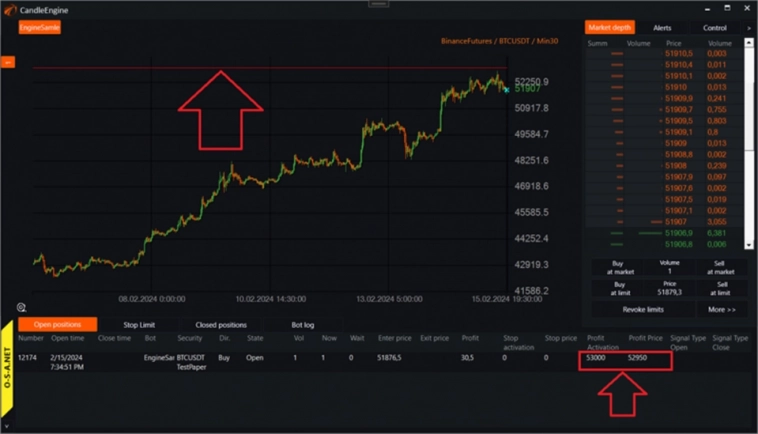
Task: Click the orange collapse button left of chart
Action: [8, 62]
